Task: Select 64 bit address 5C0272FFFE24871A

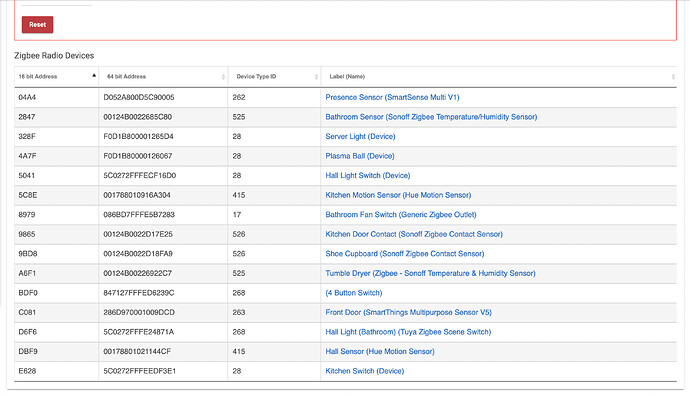Action: click(x=139, y=332)
